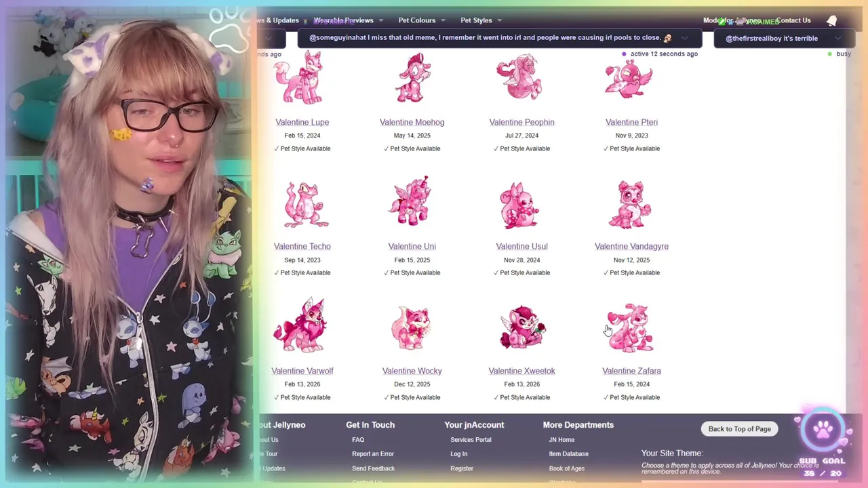Viewport: 868px width, 488px height.
Task: Click the Get In Touch footer heading
Action: point(370,425)
